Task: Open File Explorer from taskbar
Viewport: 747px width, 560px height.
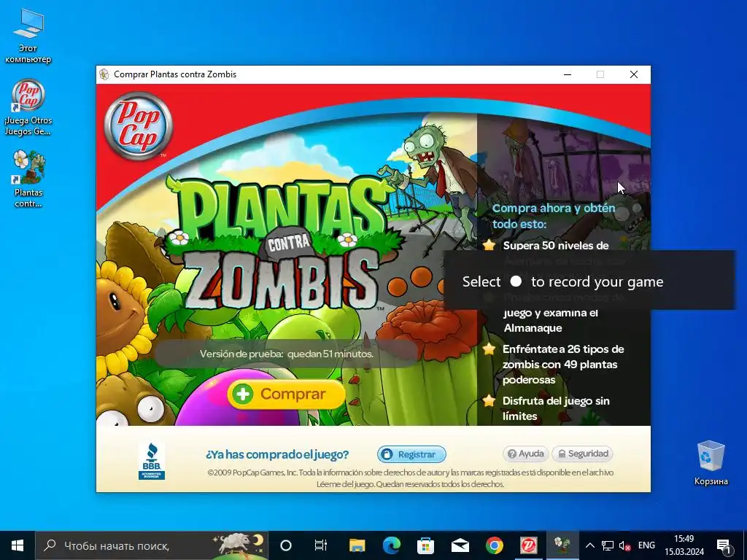Action: point(357,545)
